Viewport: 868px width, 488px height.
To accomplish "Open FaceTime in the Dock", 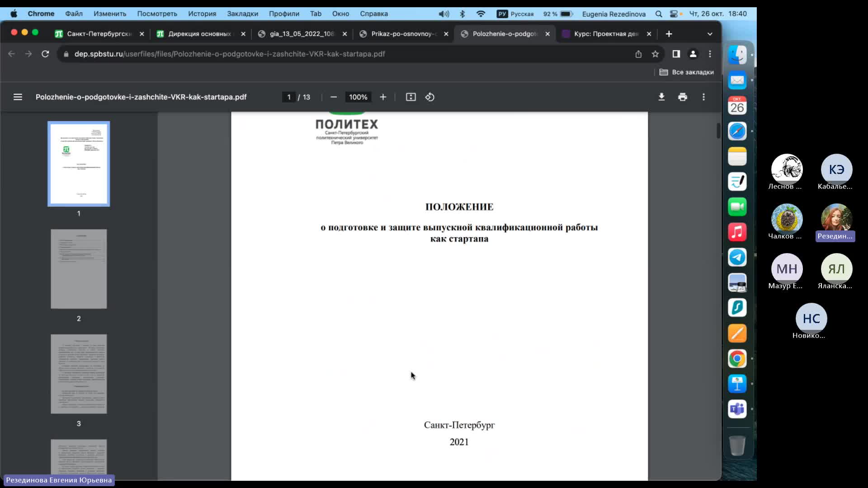I will (737, 207).
